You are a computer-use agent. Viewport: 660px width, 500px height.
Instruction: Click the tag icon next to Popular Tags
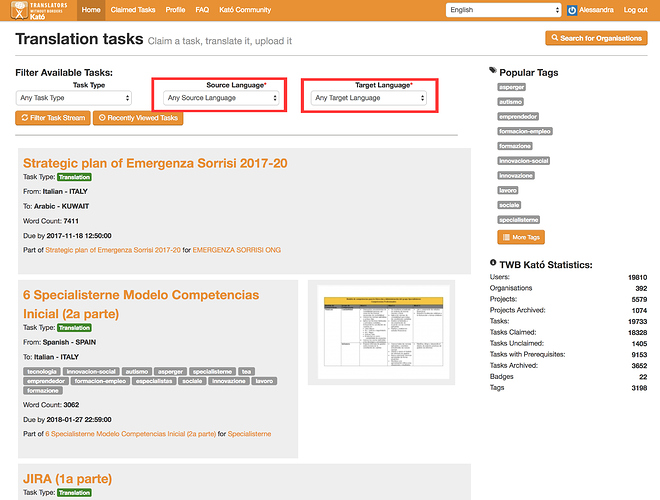pos(493,70)
